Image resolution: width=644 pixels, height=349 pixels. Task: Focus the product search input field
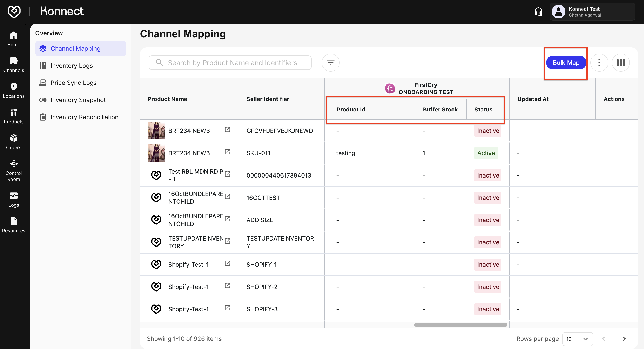coord(230,62)
